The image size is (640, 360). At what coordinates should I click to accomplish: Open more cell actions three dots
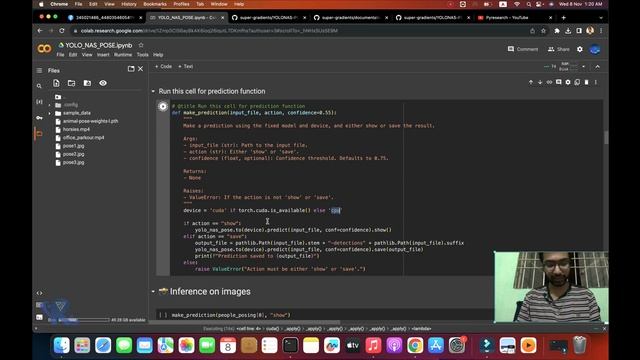pos(596,82)
